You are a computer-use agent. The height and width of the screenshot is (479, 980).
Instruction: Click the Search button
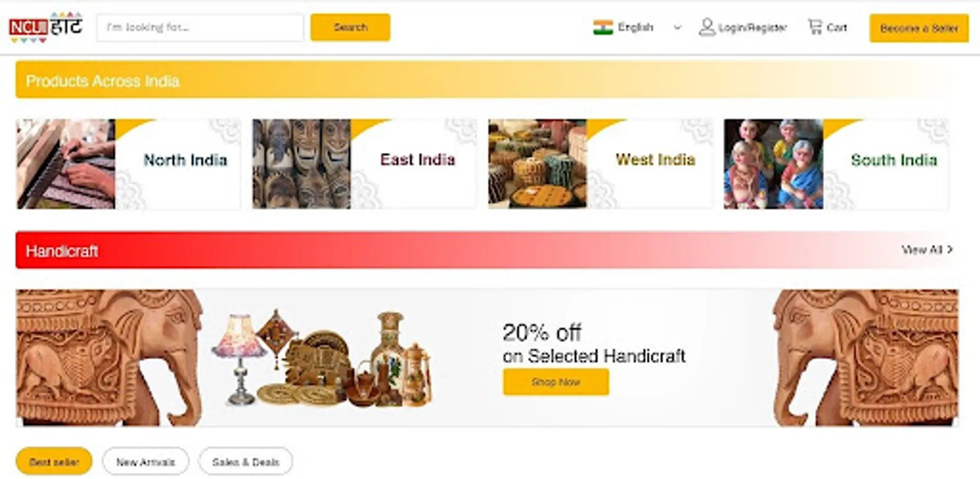[350, 27]
